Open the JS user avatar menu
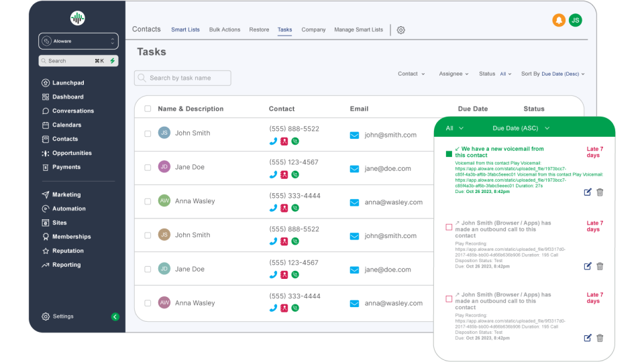The height and width of the screenshot is (362, 644). pyautogui.click(x=576, y=20)
